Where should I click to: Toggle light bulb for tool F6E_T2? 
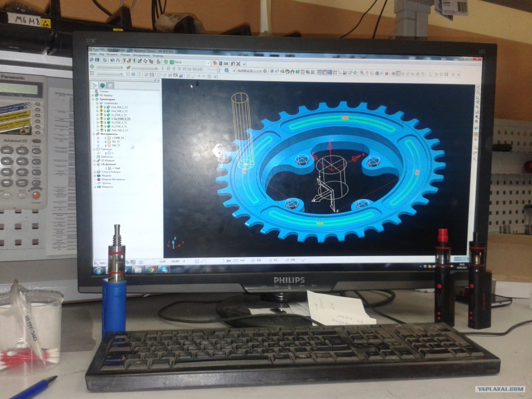106,142
